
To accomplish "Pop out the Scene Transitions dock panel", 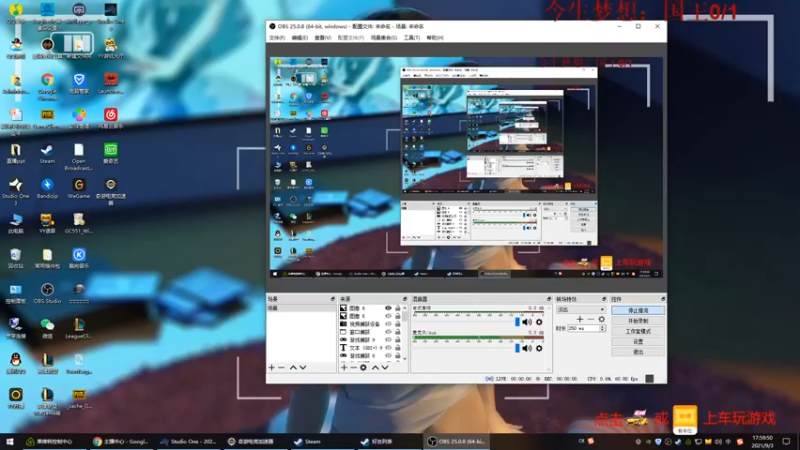I will [604, 299].
